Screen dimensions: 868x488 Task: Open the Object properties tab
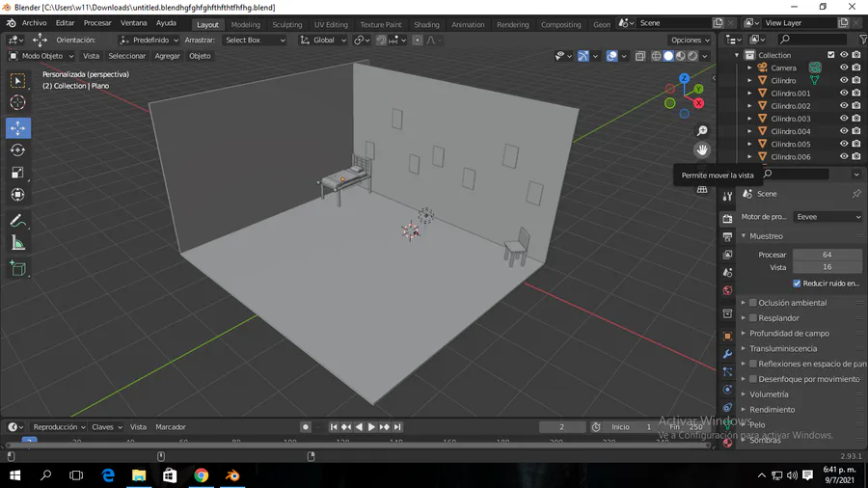tap(727, 336)
